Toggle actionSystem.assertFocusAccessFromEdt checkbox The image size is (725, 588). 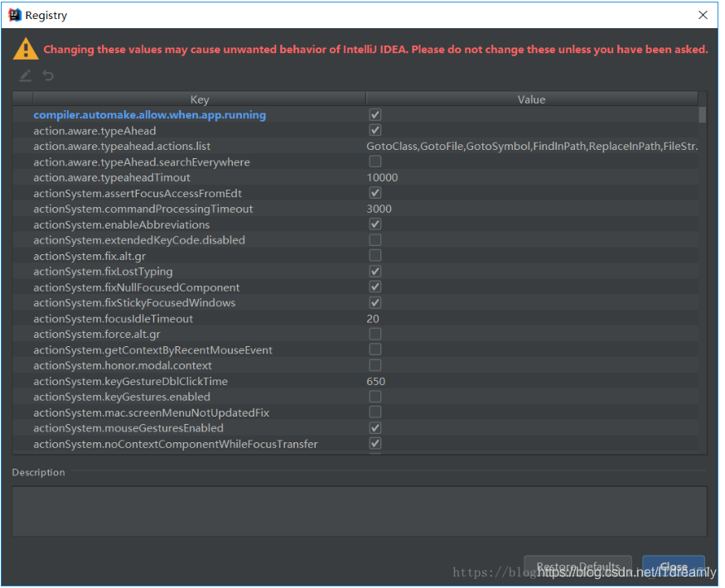click(x=375, y=193)
